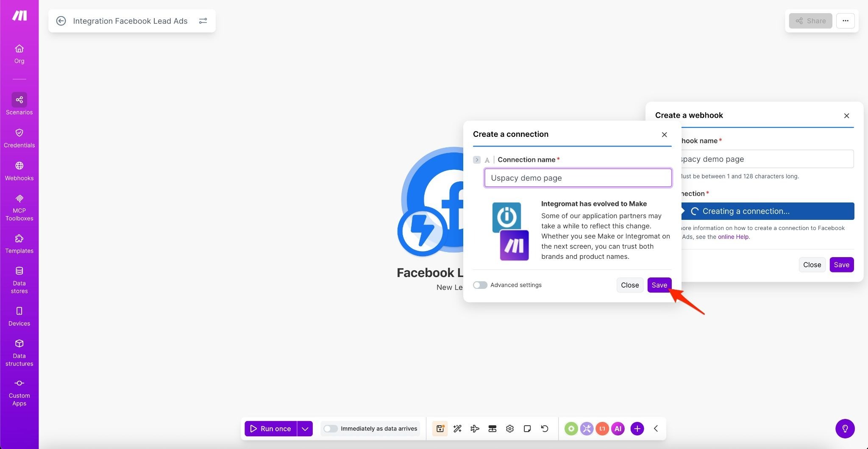Save the new connection
The height and width of the screenshot is (449, 868).
[x=659, y=285]
